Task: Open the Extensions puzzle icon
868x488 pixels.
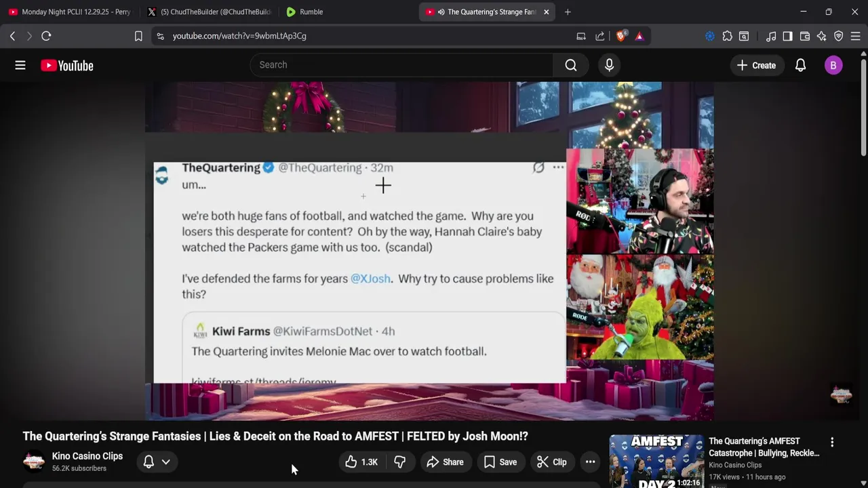Action: [x=727, y=36]
